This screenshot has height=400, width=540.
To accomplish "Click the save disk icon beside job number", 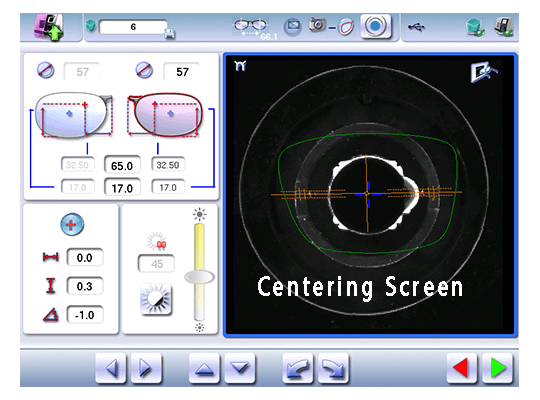I will click(170, 34).
